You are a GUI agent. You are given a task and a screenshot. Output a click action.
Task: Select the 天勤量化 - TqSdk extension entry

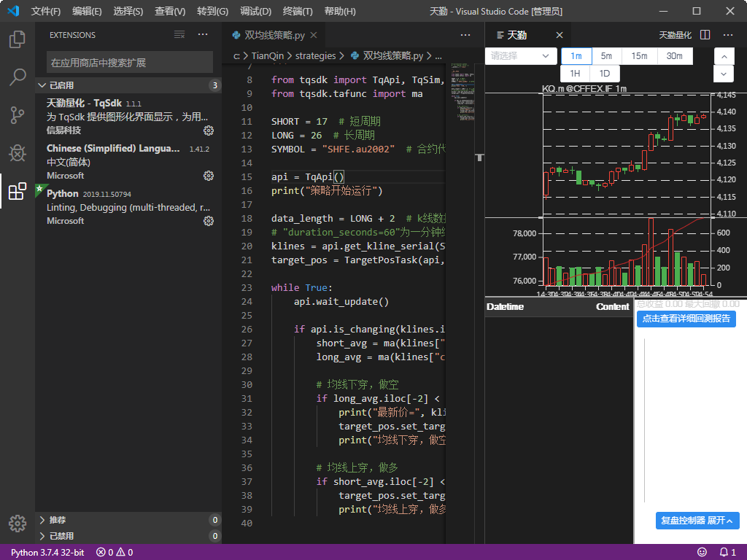point(128,117)
